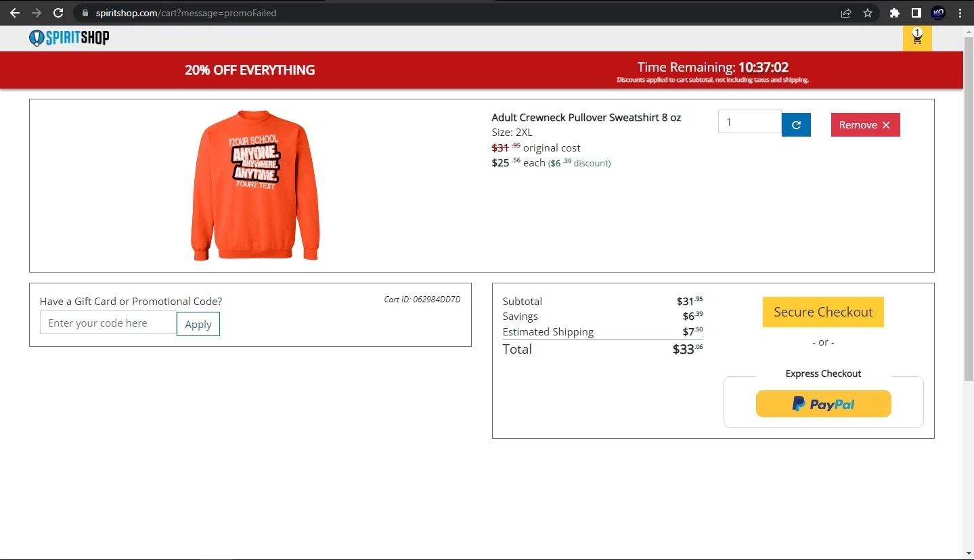Click the Estimated Shipping label

548,331
